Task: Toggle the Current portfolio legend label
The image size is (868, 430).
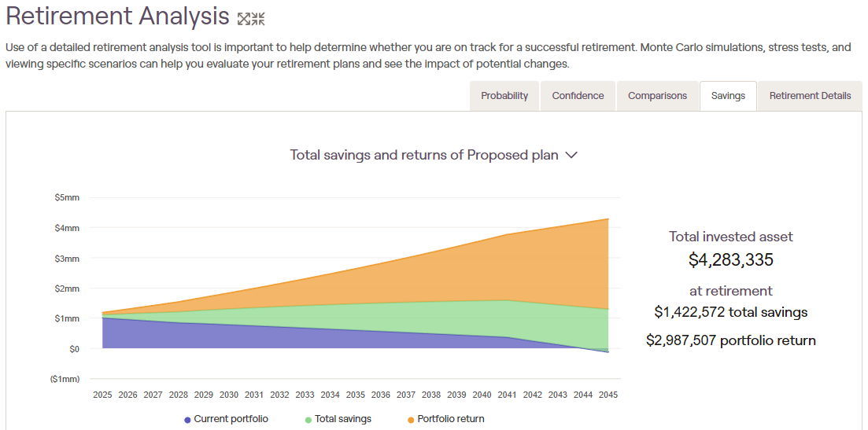Action: tap(231, 419)
